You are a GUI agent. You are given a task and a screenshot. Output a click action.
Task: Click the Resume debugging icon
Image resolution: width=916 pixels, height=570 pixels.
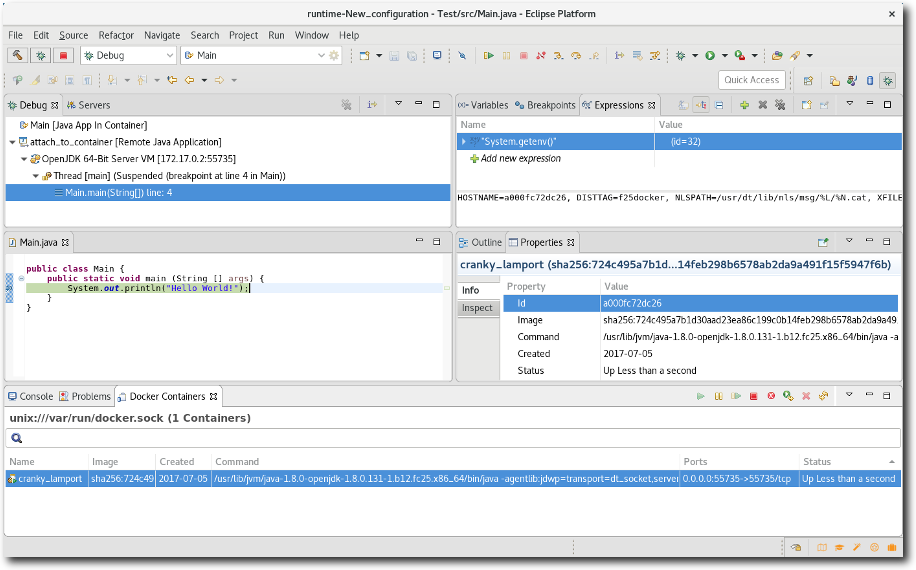pyautogui.click(x=488, y=56)
